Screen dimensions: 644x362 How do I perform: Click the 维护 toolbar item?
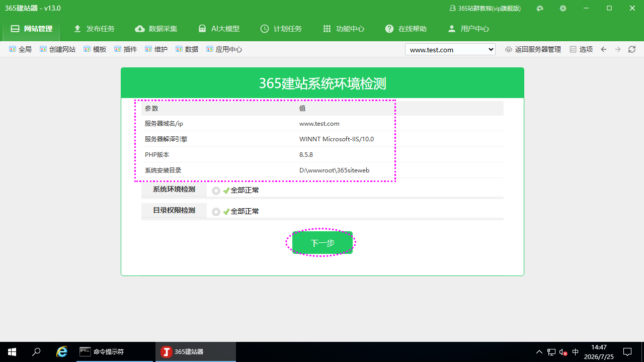(x=156, y=49)
